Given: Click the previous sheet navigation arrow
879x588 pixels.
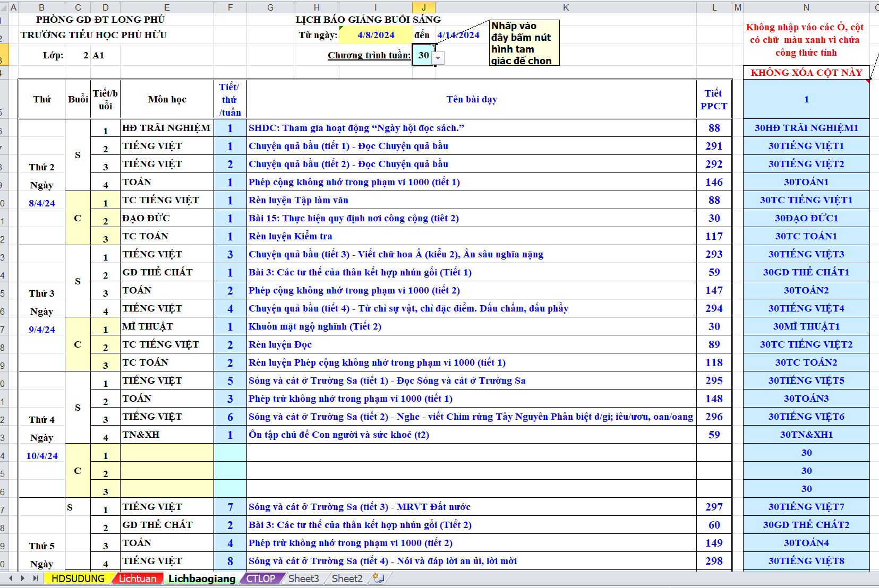Looking at the screenshot, I should 11,578.
